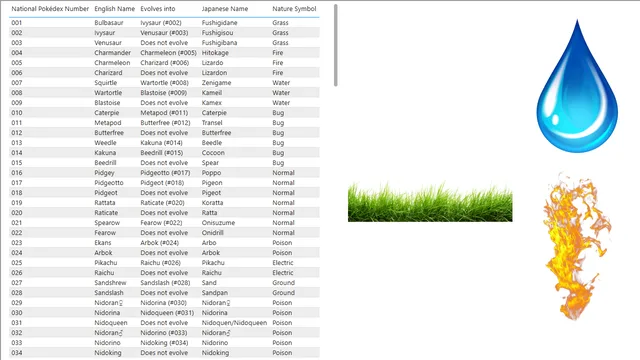Click the Nidorina English name cell in row 030
Screen dimensions: 640x360
(107, 313)
